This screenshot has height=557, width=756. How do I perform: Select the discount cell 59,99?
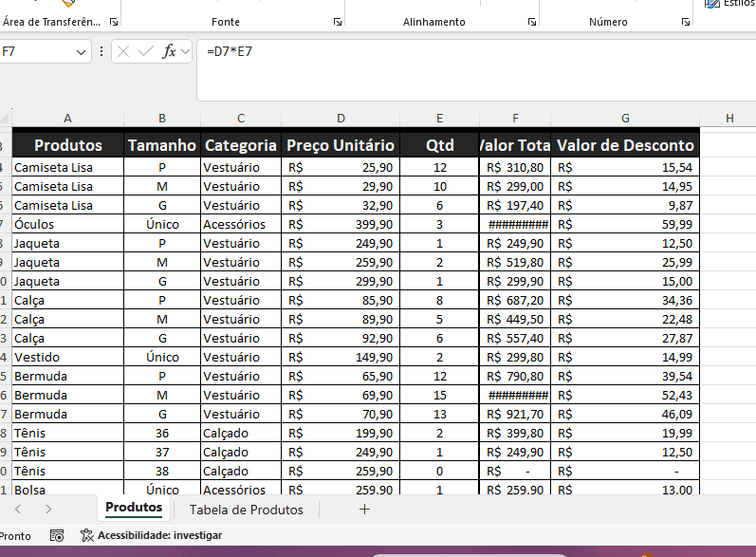625,224
